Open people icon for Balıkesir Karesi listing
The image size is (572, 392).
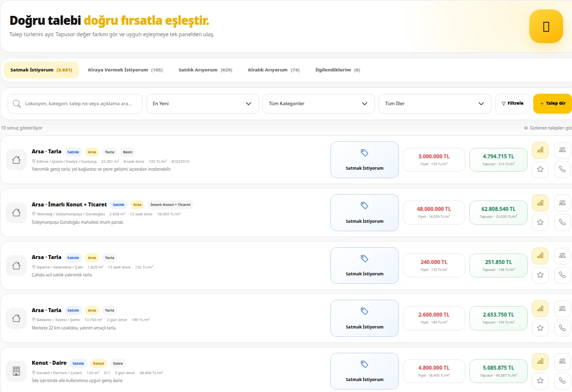pyautogui.click(x=562, y=309)
